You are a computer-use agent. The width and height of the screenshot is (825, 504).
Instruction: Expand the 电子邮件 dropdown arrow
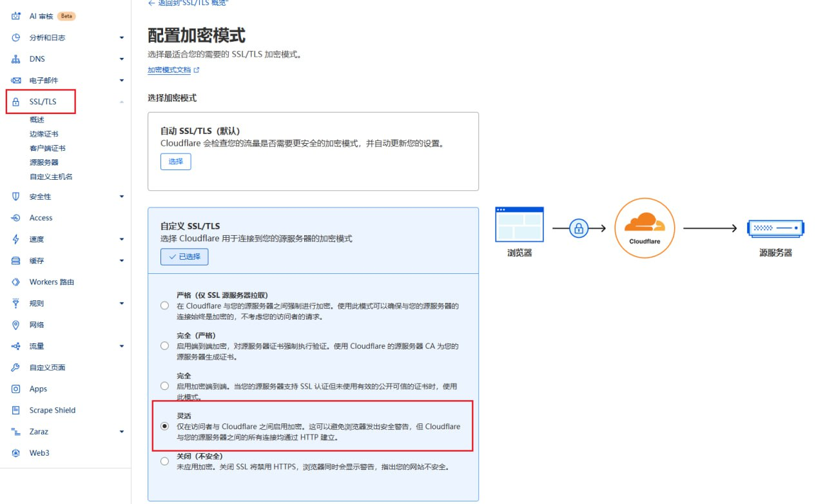click(x=121, y=81)
